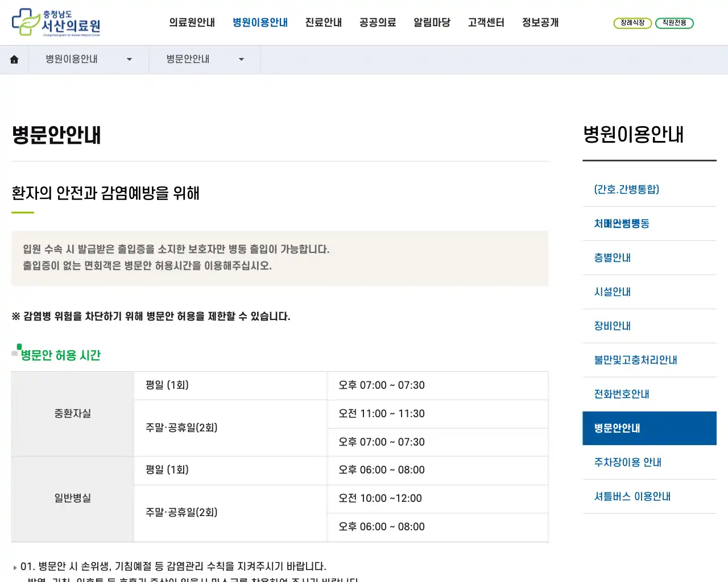Screen dimensions: 728x582
Task: Open the 주차장이용 안내 link
Action: coord(650,462)
